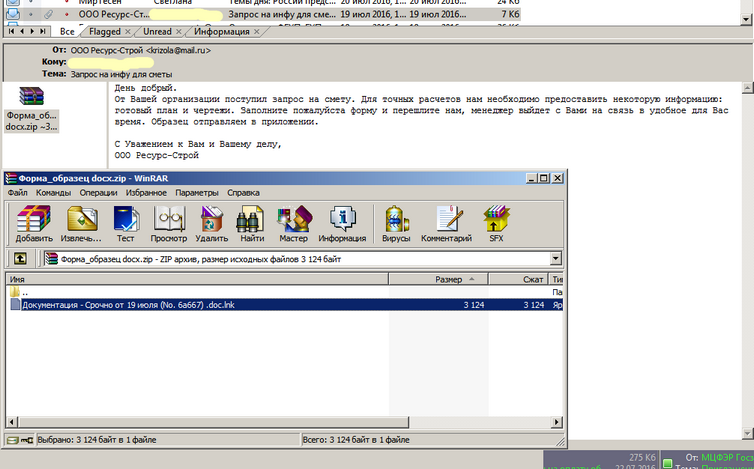The image size is (754, 469).
Task: Switch to the Информация tab
Action: (x=222, y=32)
